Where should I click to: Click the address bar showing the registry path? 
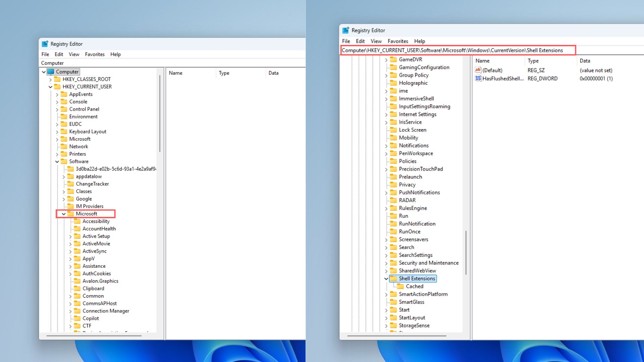[x=453, y=50]
